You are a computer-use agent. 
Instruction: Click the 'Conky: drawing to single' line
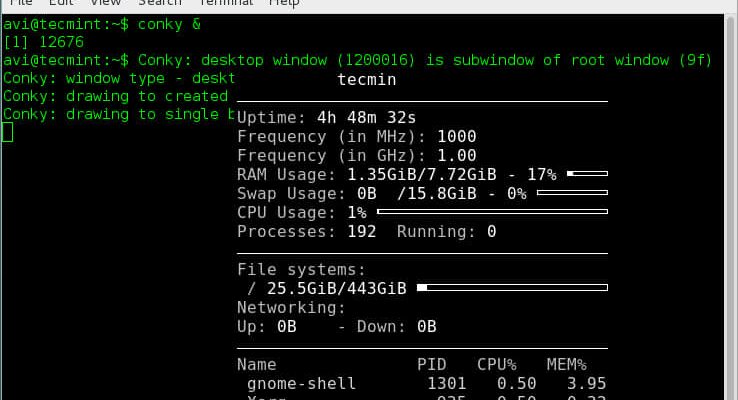click(x=119, y=114)
